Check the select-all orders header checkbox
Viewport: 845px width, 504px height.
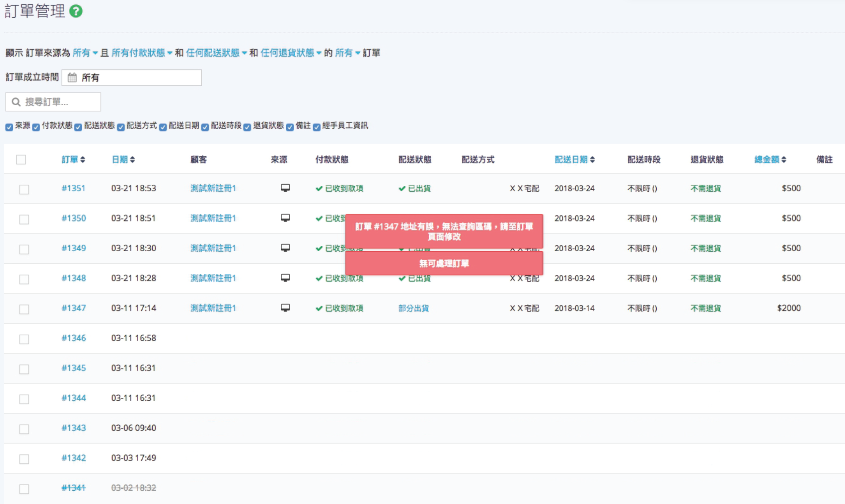(x=21, y=160)
